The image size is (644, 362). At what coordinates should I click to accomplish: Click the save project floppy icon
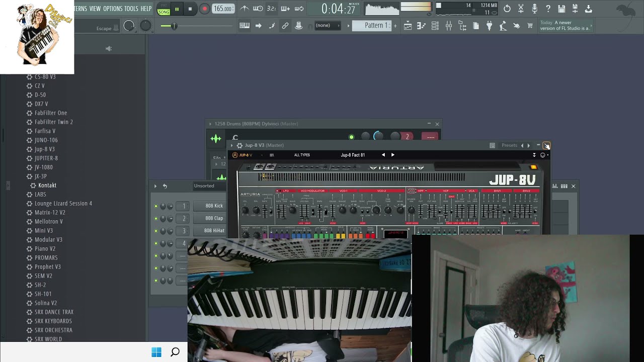(x=561, y=9)
